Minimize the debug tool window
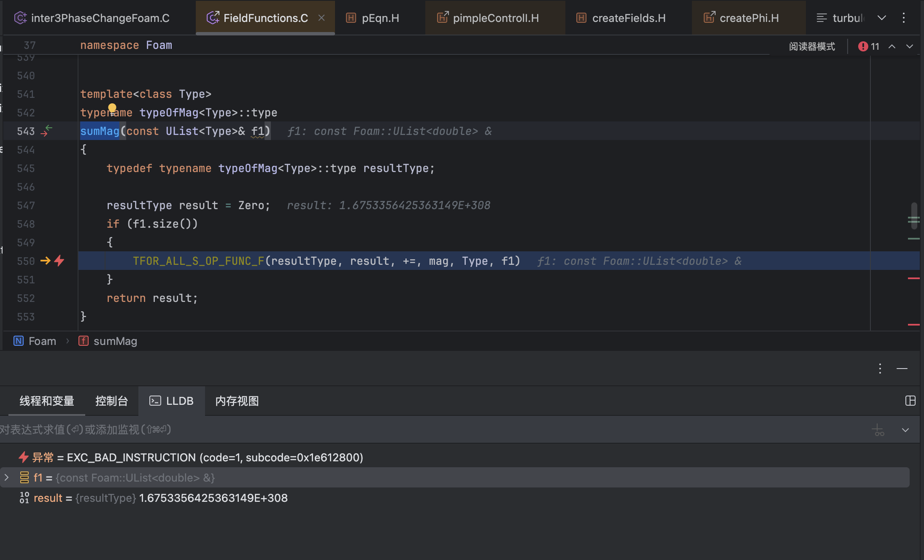The image size is (924, 560). (902, 369)
